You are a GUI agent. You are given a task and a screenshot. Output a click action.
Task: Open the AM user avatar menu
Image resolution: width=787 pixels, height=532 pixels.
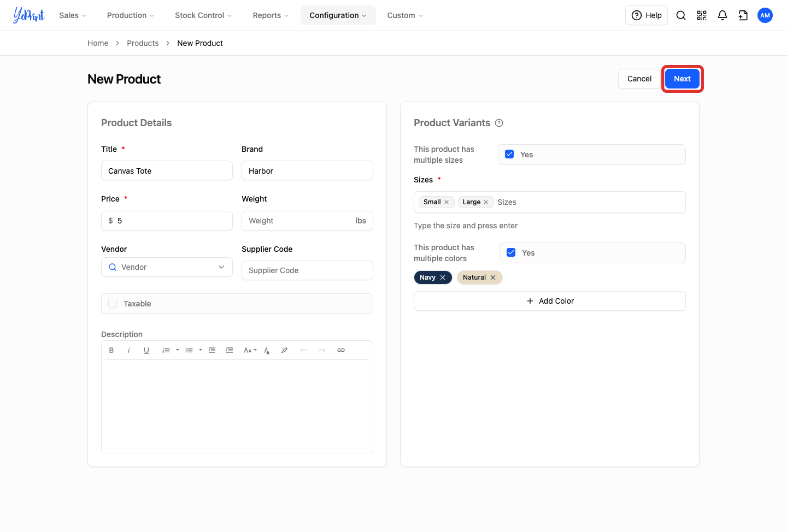[765, 15]
